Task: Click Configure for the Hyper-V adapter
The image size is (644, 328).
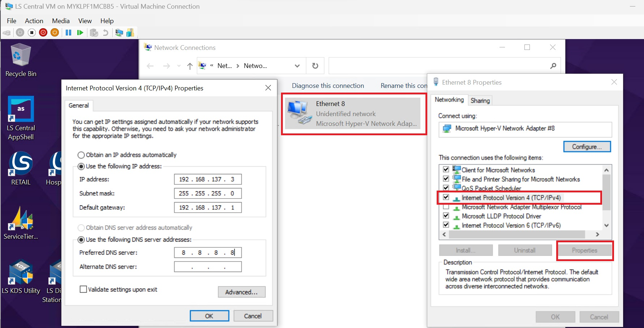Action: 587,146
